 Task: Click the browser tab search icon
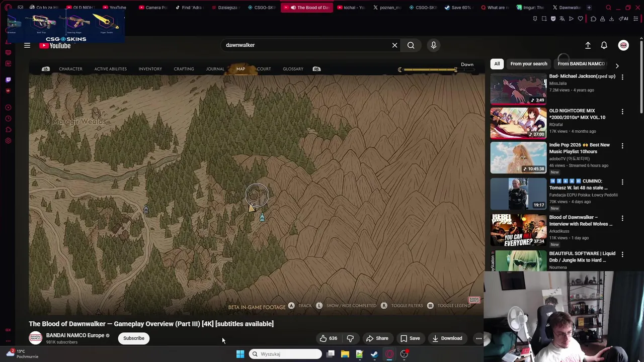608,8
